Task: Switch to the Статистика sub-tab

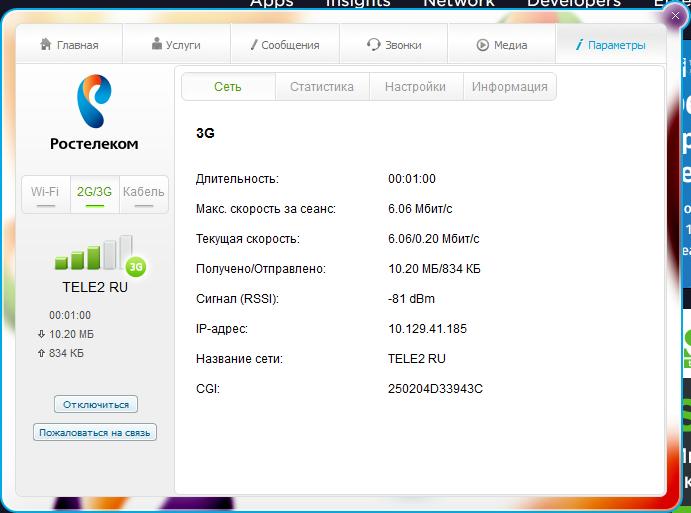Action: 322,87
